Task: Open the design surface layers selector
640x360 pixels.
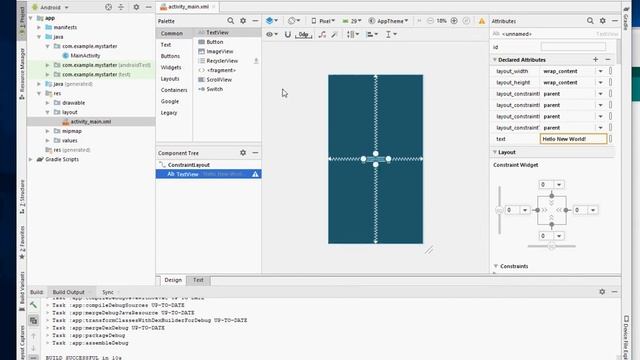Action: click(271, 21)
